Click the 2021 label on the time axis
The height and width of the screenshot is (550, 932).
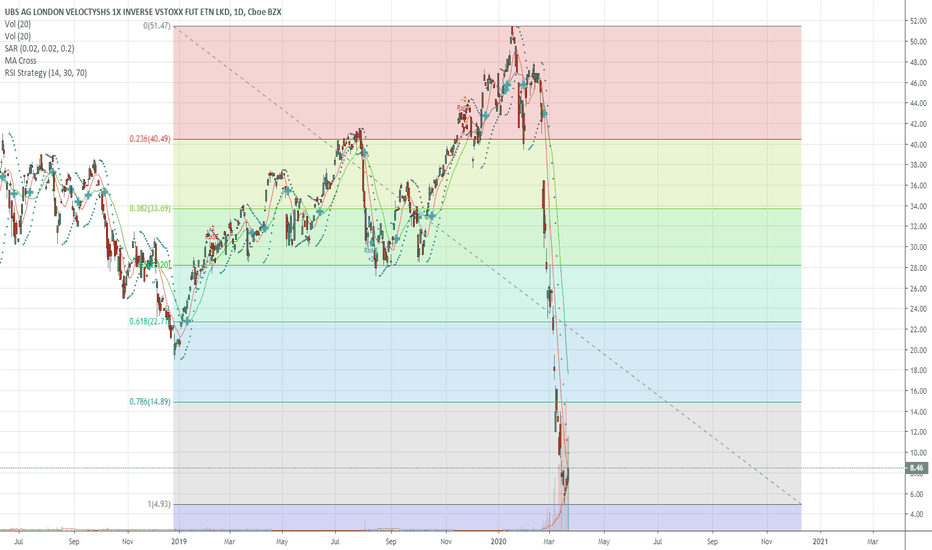[820, 542]
